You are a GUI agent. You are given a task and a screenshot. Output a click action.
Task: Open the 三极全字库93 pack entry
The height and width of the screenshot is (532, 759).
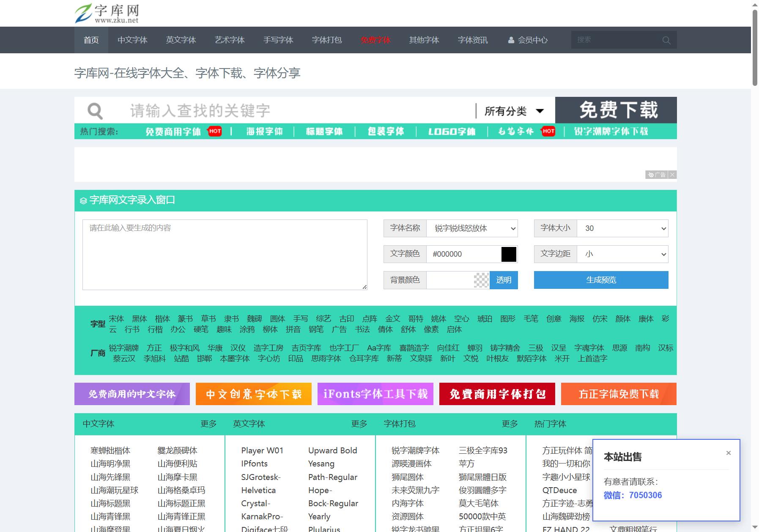pyautogui.click(x=483, y=451)
